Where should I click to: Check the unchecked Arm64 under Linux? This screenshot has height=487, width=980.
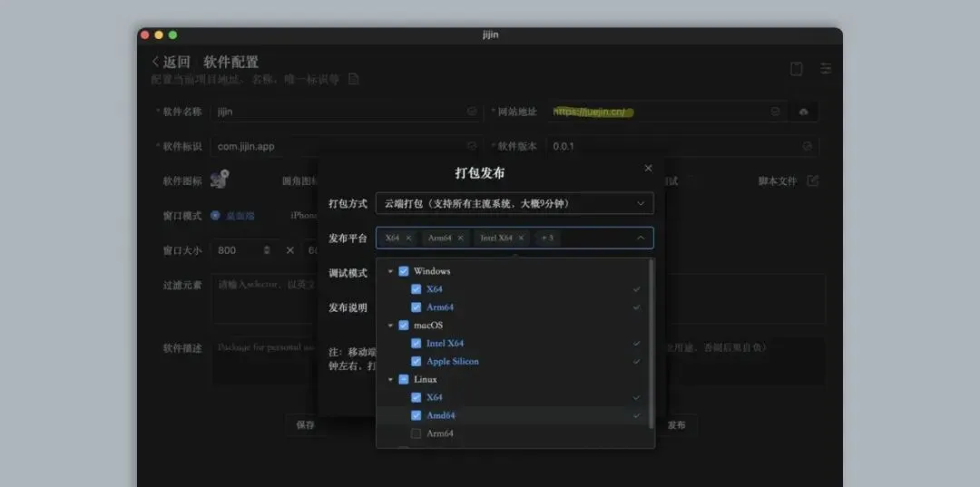coord(416,433)
